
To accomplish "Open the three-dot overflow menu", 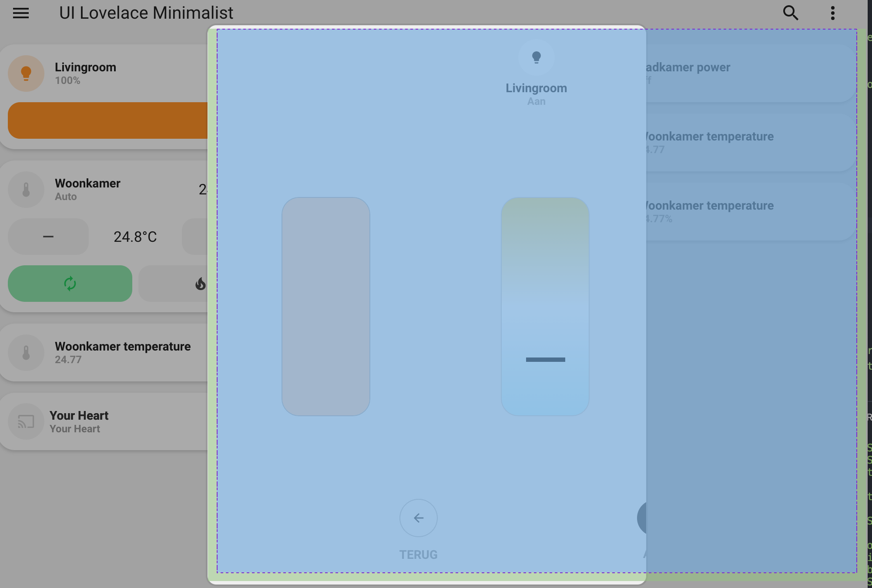I will click(832, 13).
